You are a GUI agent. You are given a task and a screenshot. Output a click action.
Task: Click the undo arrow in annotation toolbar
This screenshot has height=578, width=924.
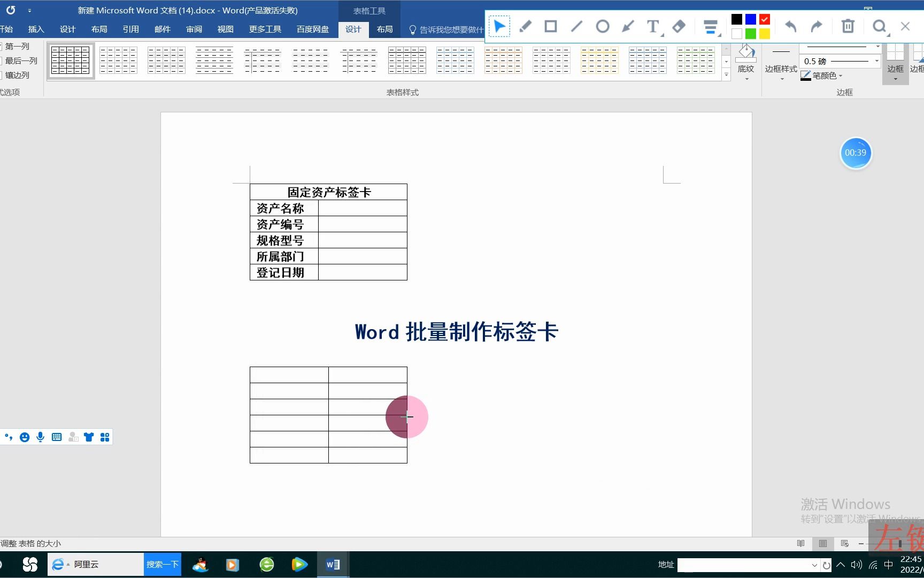coord(790,26)
